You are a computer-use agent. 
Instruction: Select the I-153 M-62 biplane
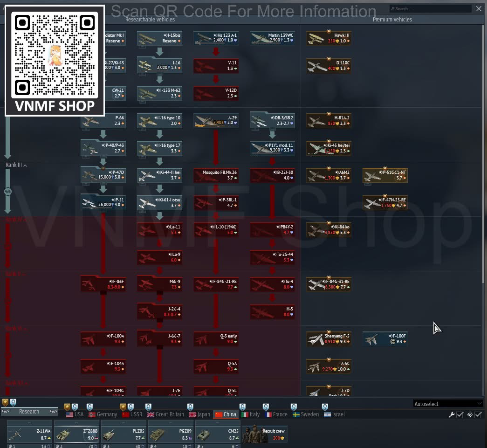point(160,93)
